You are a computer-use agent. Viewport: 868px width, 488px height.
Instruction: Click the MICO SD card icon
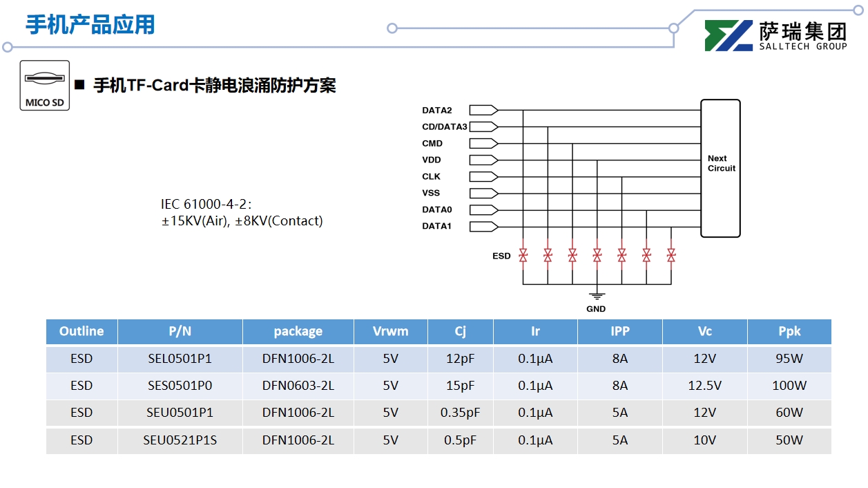[x=45, y=84]
